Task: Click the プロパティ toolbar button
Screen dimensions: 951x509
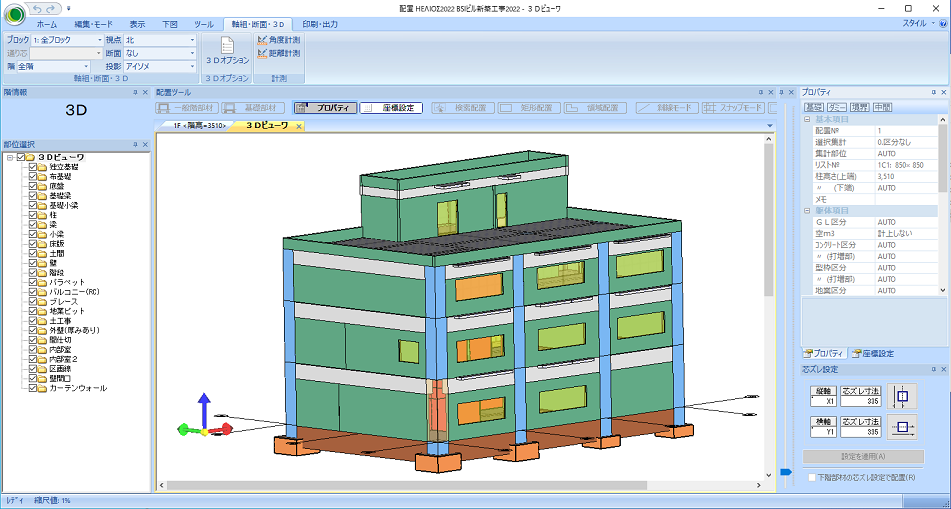Action: click(326, 108)
